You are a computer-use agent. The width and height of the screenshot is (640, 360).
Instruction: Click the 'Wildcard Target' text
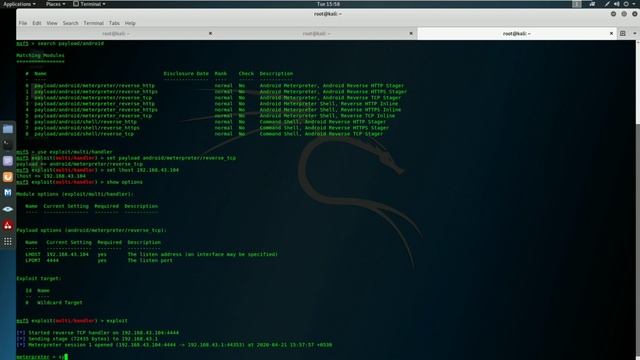point(60,302)
